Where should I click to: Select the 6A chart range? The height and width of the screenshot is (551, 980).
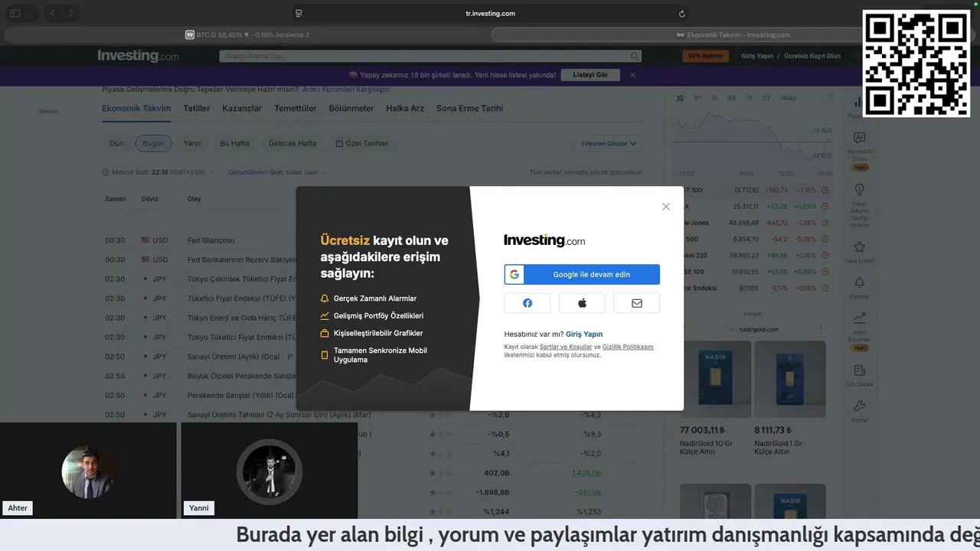click(732, 98)
